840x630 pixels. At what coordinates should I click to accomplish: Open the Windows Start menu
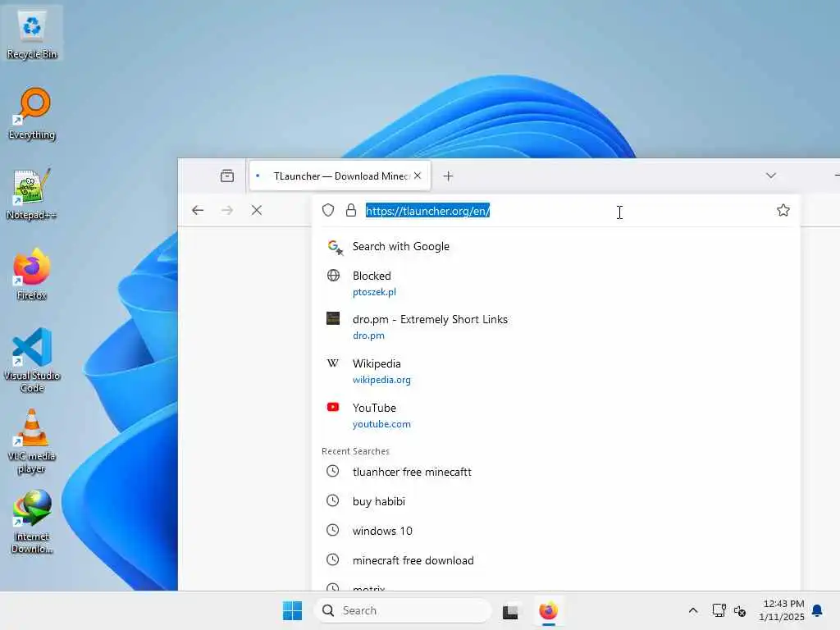pos(293,610)
